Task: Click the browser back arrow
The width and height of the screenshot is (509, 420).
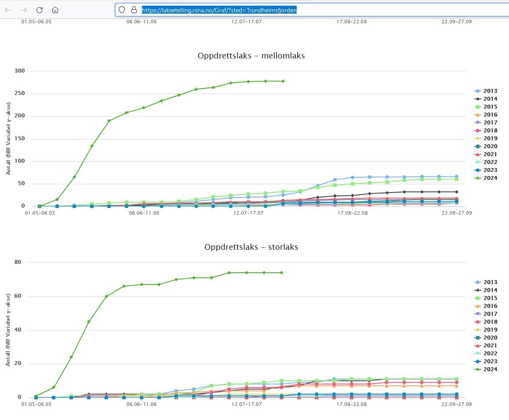Action: 8,10
